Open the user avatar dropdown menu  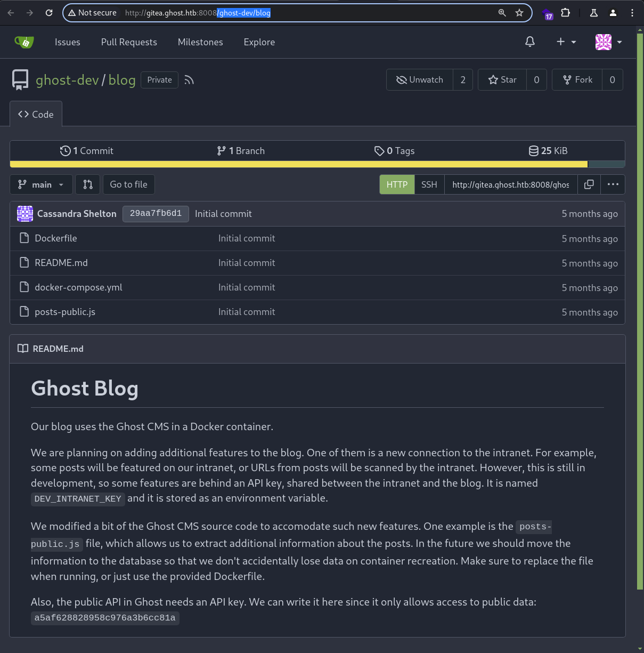pos(609,42)
